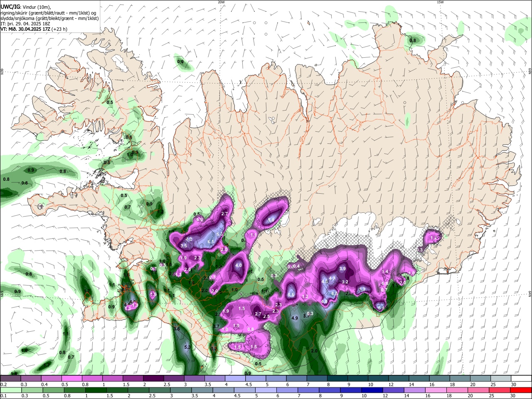Select the "0.1" label on the rain scale

click(3, 396)
